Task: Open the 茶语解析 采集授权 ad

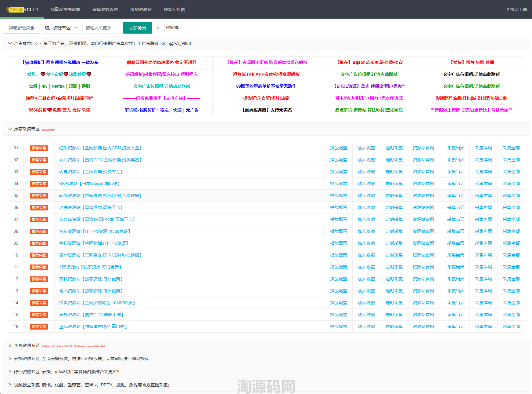Action: coord(162,74)
